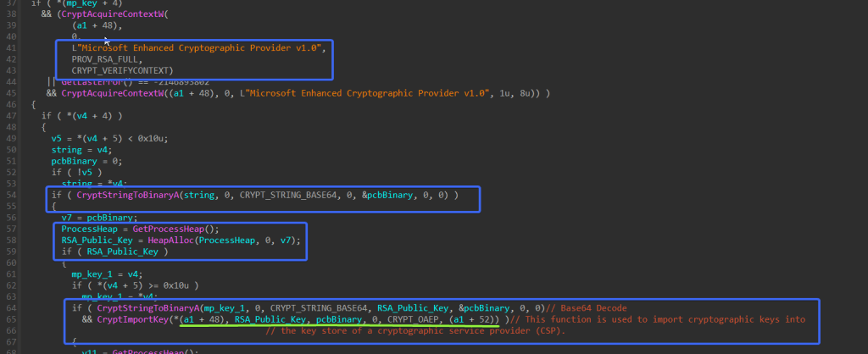Click CRYPT_VERIFYCONTEXT constant on line 43
Image resolution: width=868 pixels, height=354 pixels.
click(x=122, y=71)
